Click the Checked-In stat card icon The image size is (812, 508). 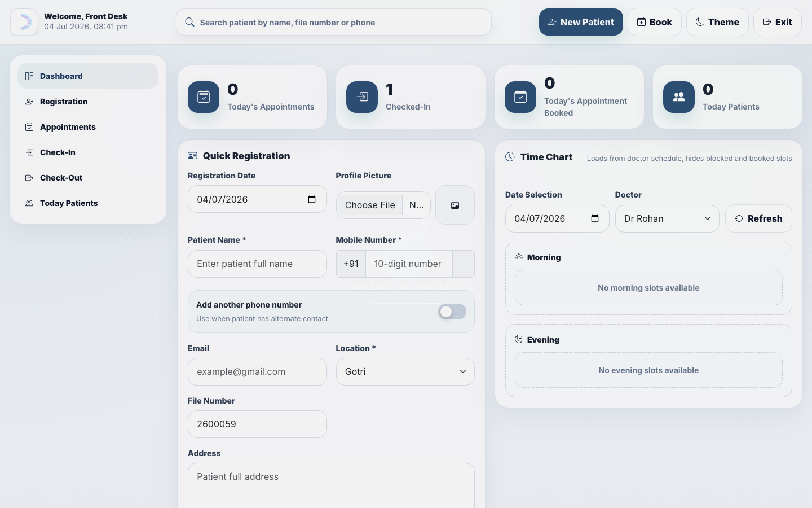(362, 97)
